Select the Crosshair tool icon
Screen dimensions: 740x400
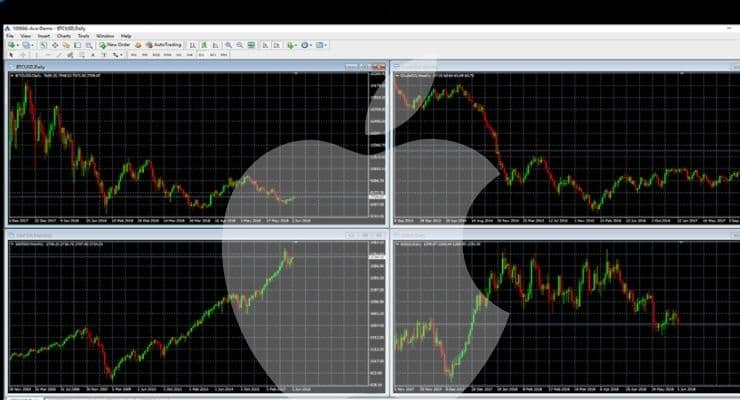[23, 55]
